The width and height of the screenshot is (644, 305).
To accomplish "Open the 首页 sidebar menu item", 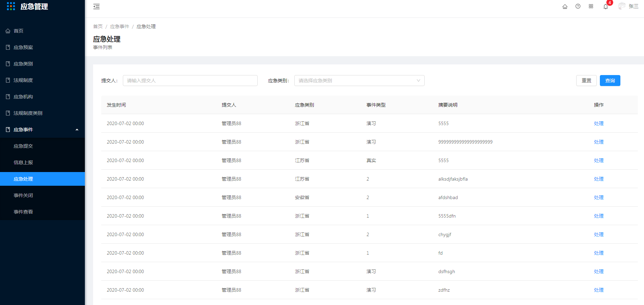I will (42, 31).
